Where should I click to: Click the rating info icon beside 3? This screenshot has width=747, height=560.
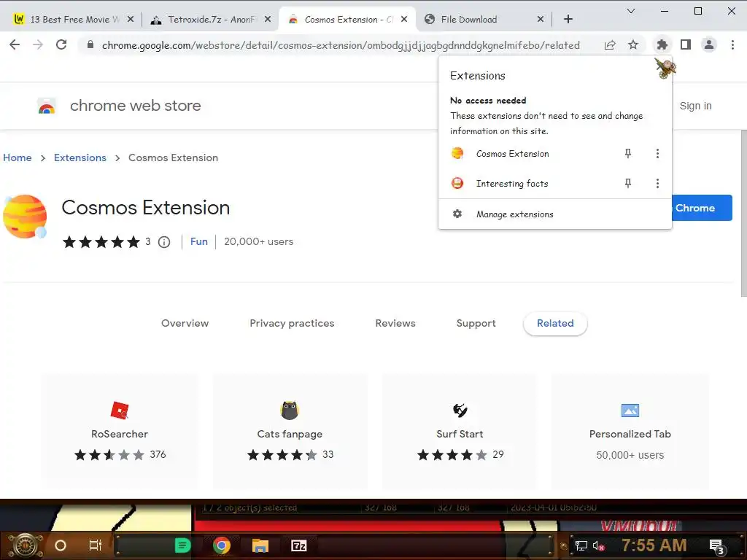coord(164,242)
